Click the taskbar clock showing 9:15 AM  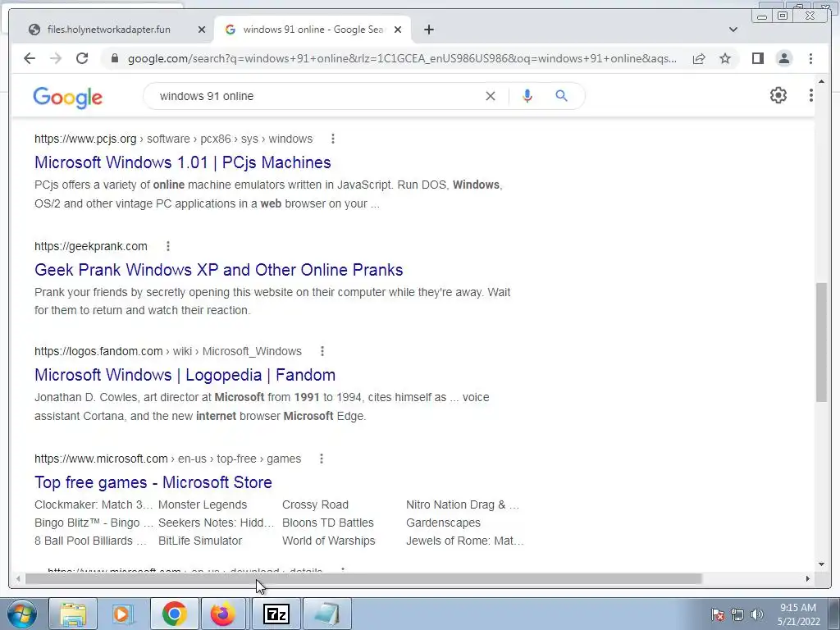[x=798, y=614]
